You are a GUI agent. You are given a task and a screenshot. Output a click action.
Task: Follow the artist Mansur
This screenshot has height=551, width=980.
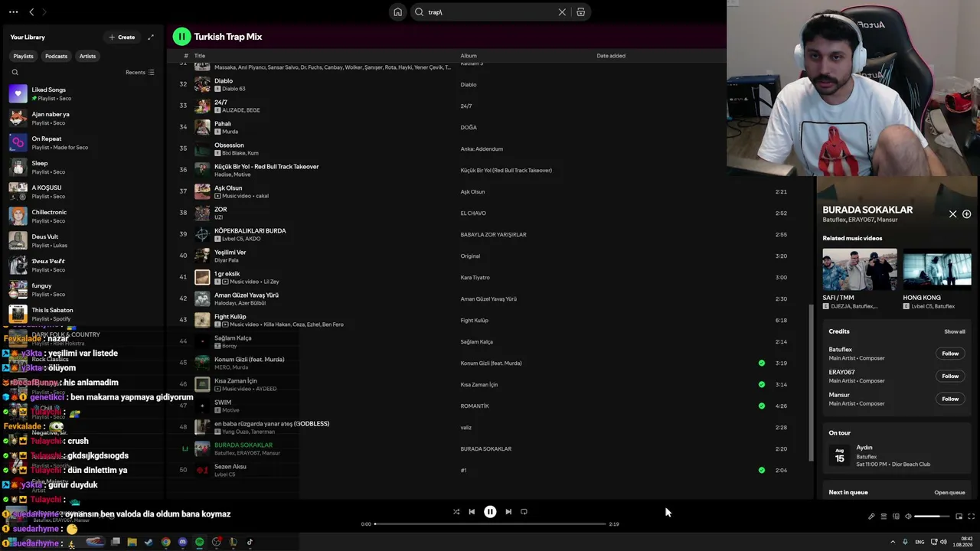tap(950, 399)
